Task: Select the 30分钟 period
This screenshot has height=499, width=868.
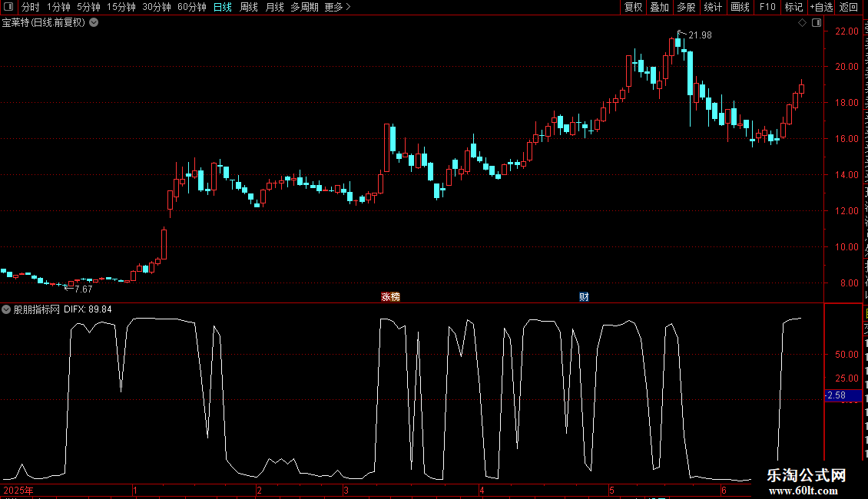Action: pyautogui.click(x=156, y=7)
